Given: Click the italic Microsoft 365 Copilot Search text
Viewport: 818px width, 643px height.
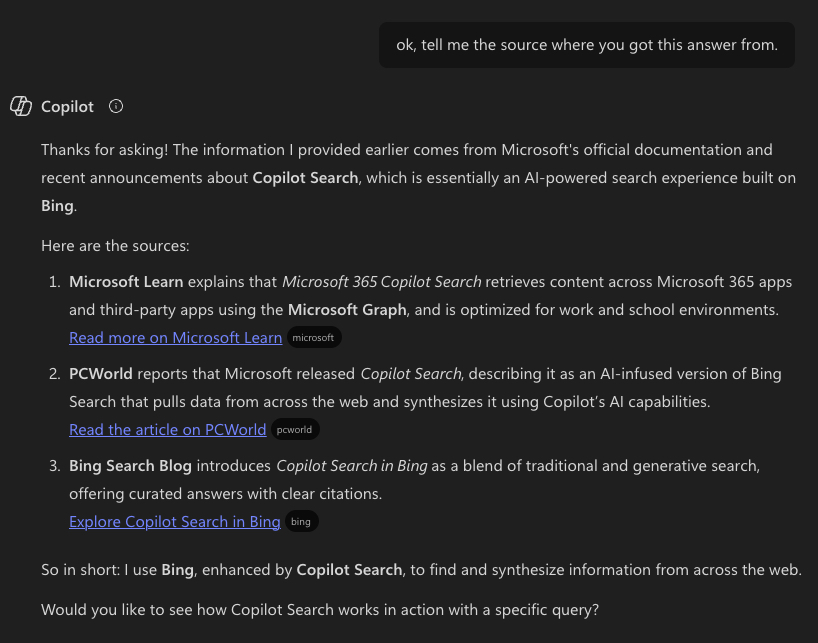Looking at the screenshot, I should pos(381,282).
